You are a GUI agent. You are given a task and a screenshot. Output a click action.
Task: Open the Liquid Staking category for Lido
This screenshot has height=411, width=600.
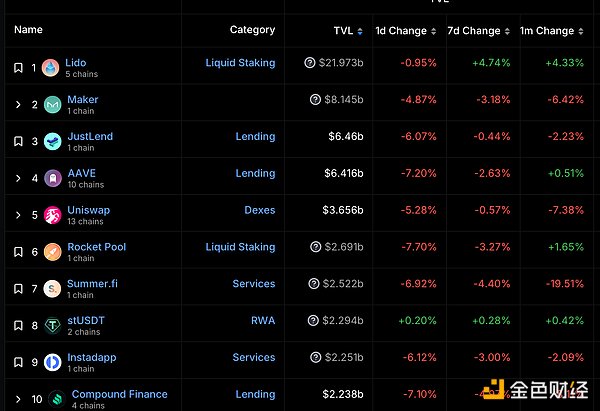[x=240, y=63]
